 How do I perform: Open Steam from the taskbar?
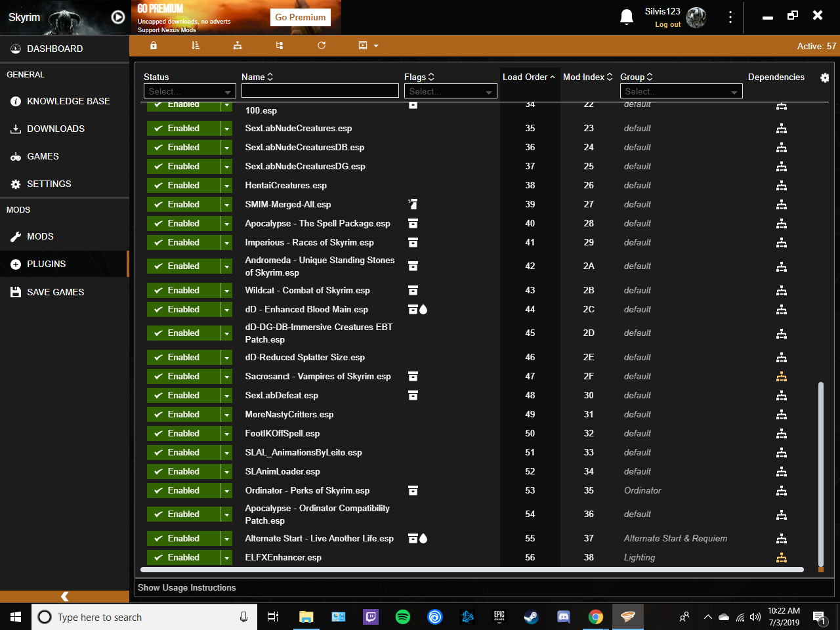click(532, 617)
